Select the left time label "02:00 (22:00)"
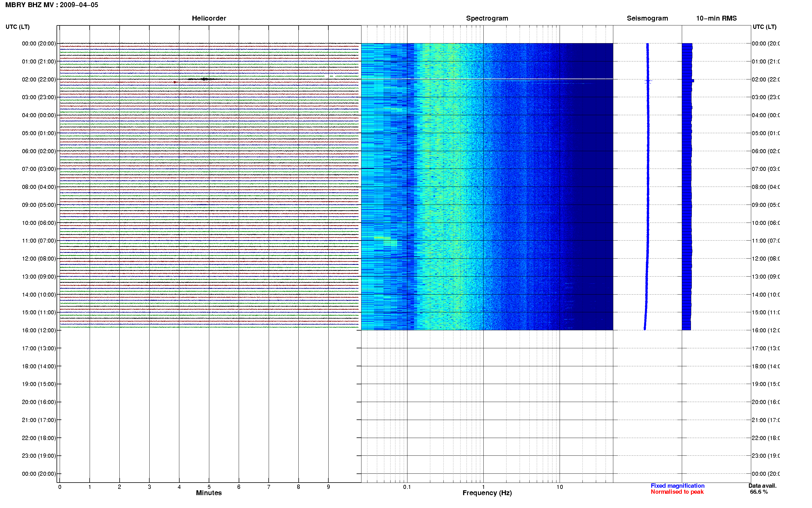This screenshot has height=508, width=812. 39,79
